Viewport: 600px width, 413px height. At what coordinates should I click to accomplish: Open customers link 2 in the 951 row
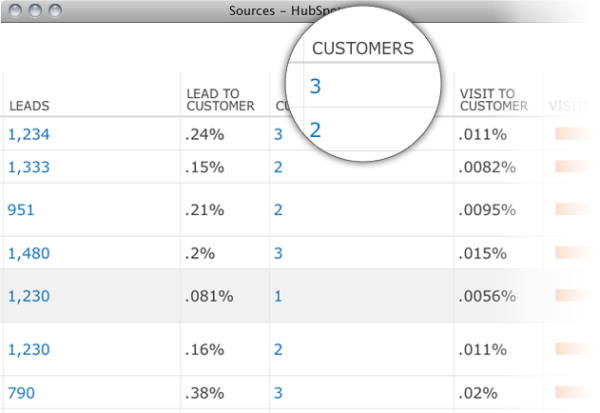click(278, 210)
